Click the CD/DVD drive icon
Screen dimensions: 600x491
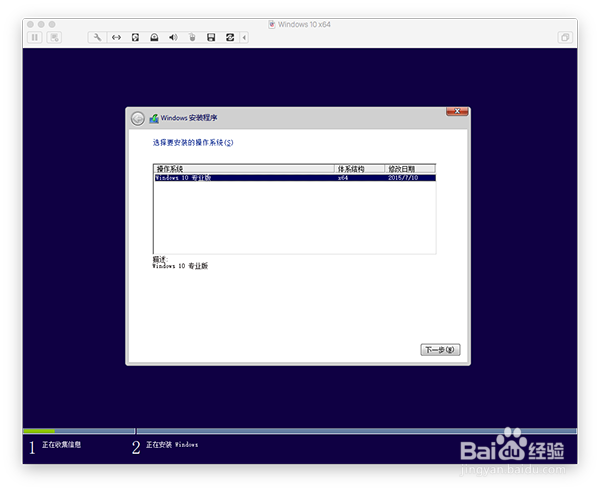(x=154, y=37)
